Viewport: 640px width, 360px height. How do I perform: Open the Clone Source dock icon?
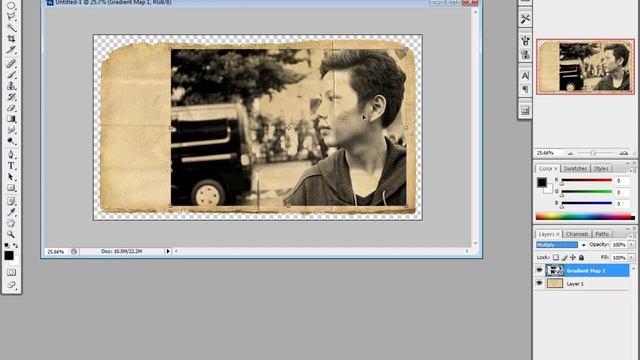tap(525, 54)
